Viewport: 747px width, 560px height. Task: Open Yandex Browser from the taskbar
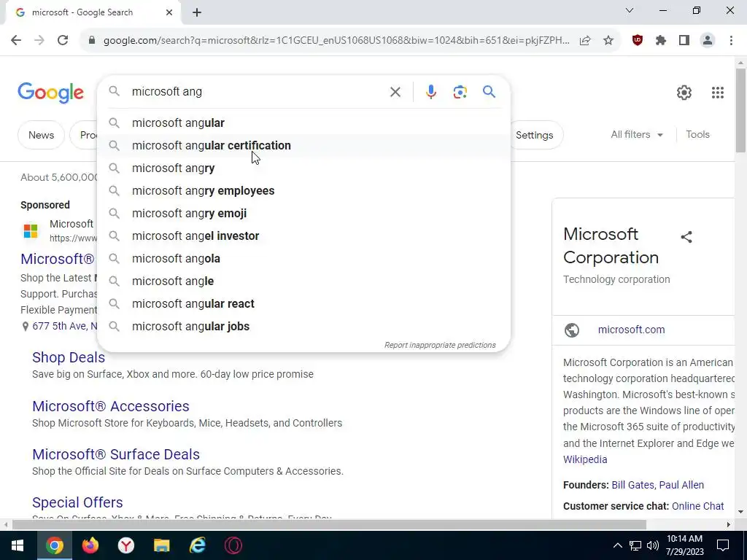(125, 545)
